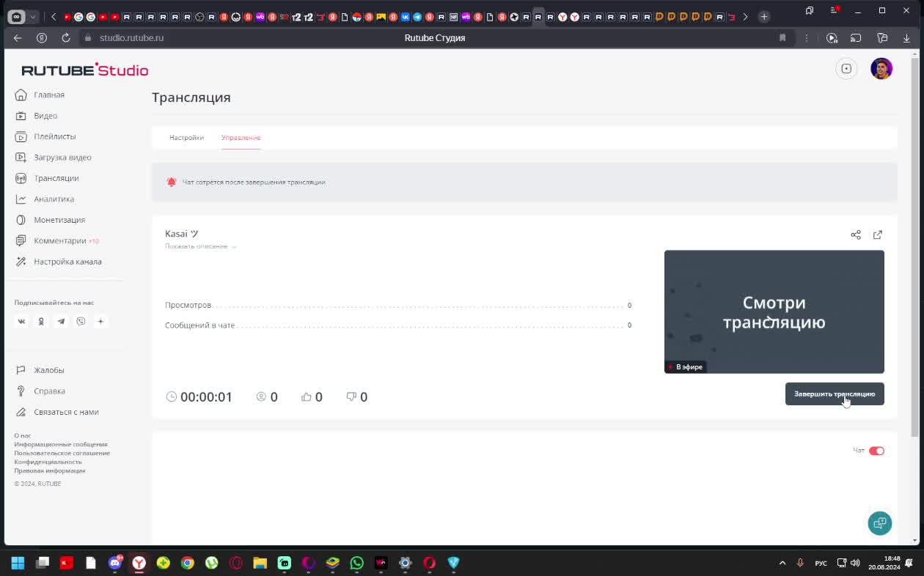Open Windows Start menu
Screen dimensions: 924x576
tap(18, 563)
